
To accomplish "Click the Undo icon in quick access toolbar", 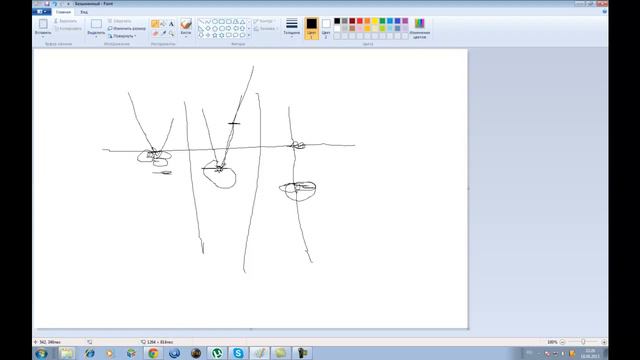I will click(54, 4).
